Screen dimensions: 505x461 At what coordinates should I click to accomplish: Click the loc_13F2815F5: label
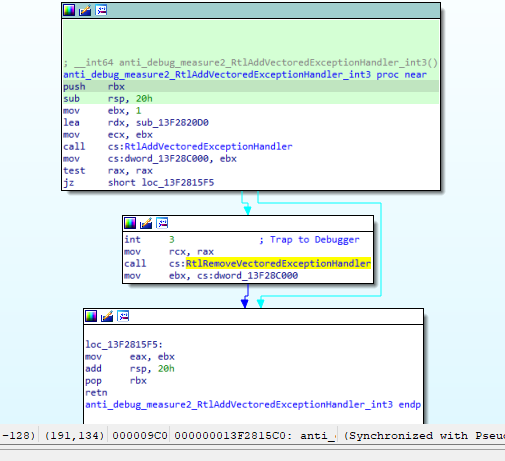click(x=124, y=345)
